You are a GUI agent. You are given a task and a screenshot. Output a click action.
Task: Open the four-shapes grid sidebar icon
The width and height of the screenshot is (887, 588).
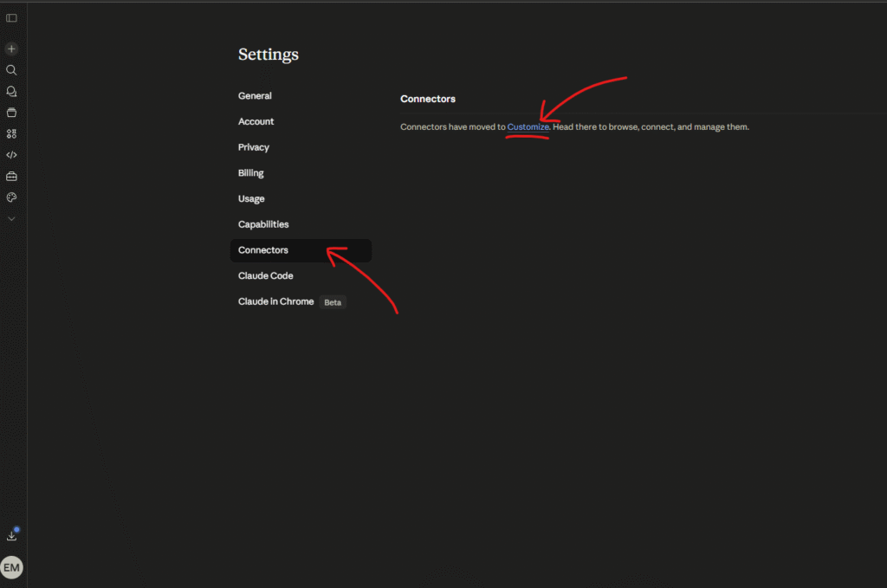11,134
